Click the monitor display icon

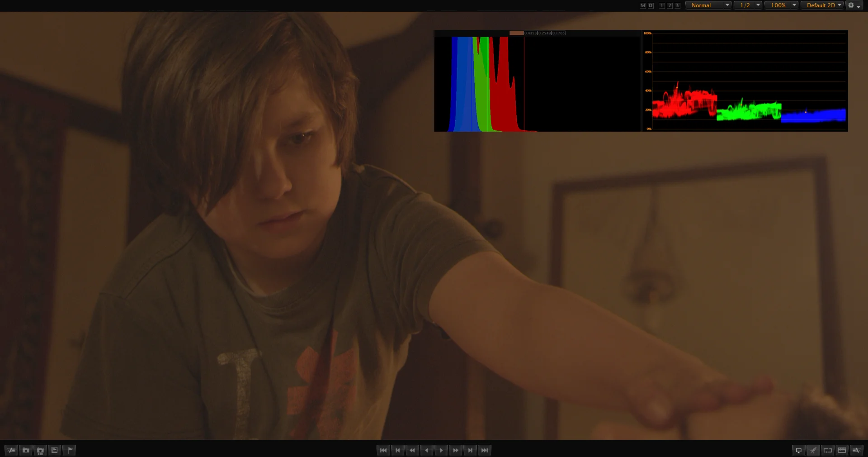click(x=799, y=450)
